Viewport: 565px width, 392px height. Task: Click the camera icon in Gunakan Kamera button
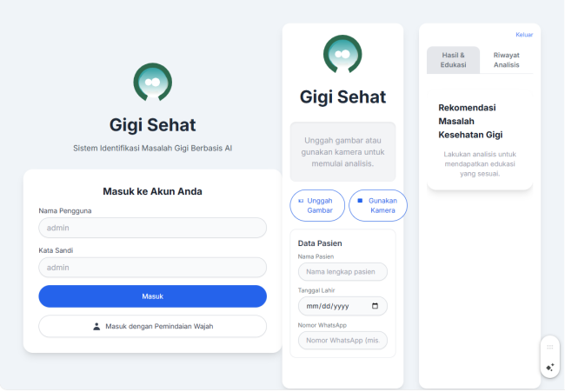pyautogui.click(x=360, y=201)
